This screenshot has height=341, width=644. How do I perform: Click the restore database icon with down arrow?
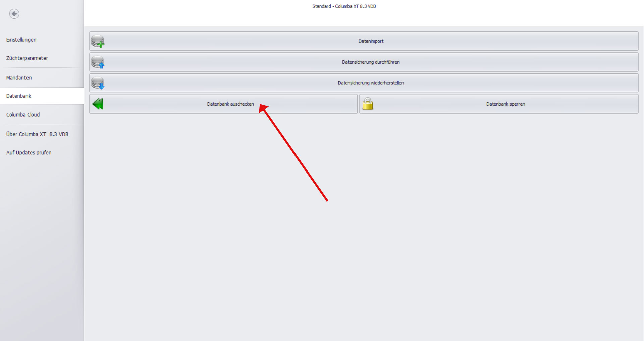point(98,83)
